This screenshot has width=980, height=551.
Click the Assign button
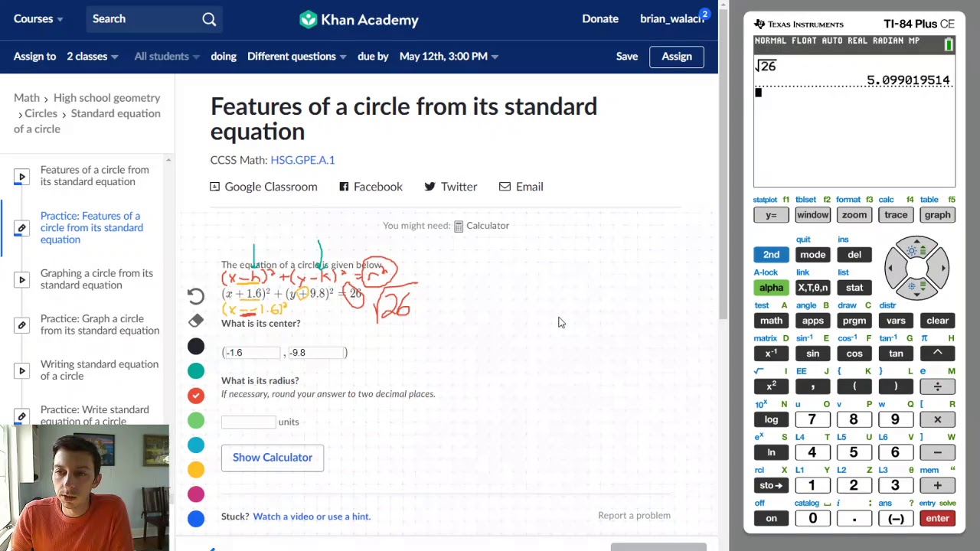click(x=677, y=57)
